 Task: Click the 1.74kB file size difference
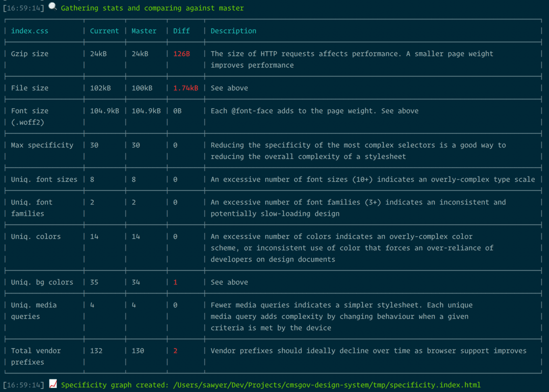tap(185, 88)
